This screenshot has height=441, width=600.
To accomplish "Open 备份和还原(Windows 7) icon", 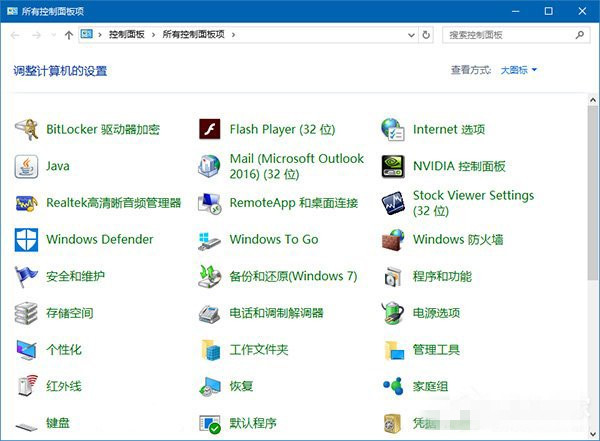I will [210, 276].
